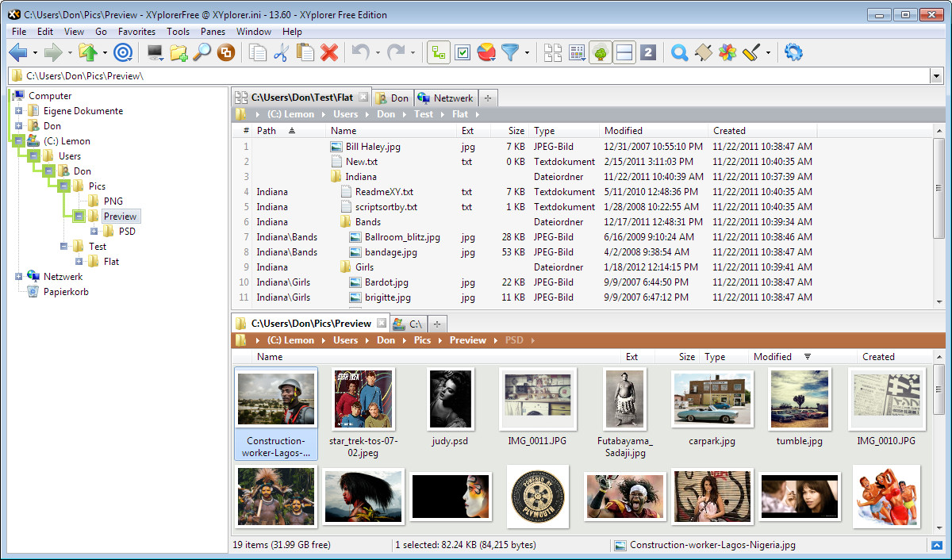Viewport: 952px width, 560px height.
Task: Open the address bar dropdown arrow
Action: [935, 76]
